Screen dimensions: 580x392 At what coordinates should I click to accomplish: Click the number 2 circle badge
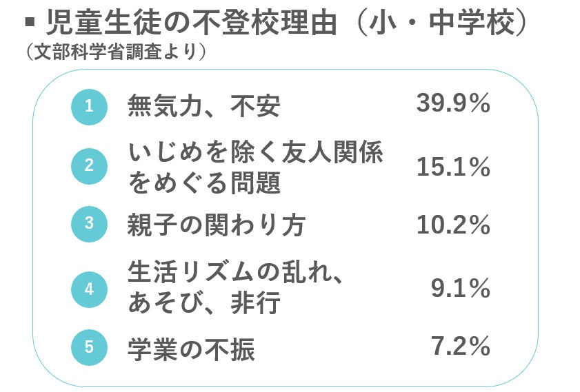pyautogui.click(x=89, y=166)
